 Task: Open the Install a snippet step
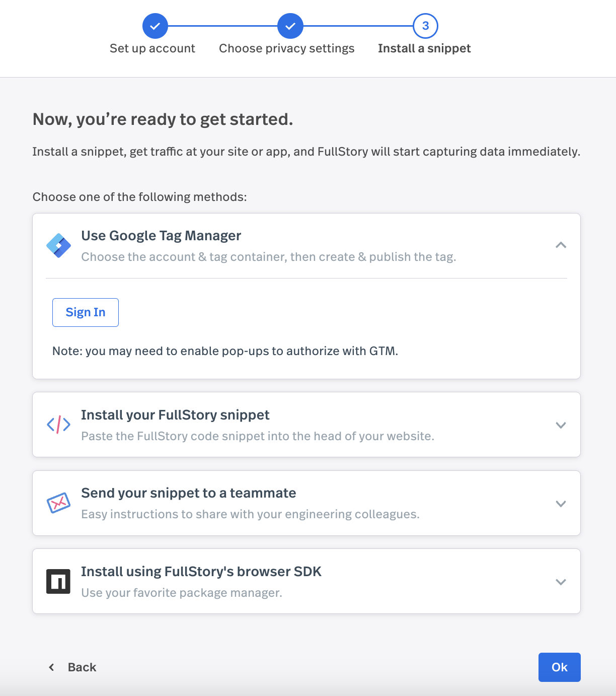click(x=424, y=48)
